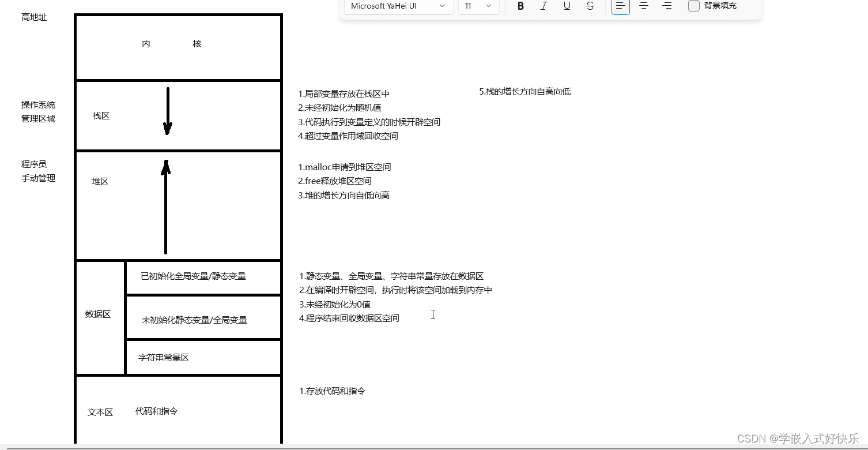Open the Microsoft YaHei UI font dropdown
Viewport: 868px width, 450px height.
coord(399,6)
